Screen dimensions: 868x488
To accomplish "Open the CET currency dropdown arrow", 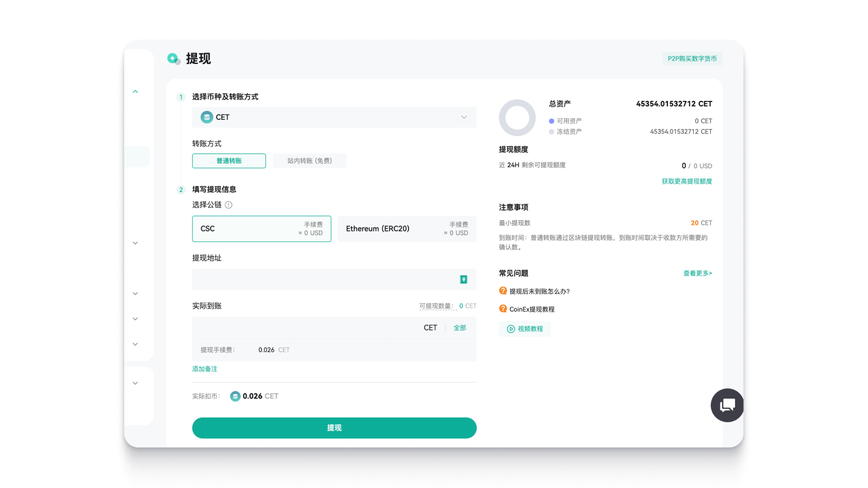I will pos(464,117).
